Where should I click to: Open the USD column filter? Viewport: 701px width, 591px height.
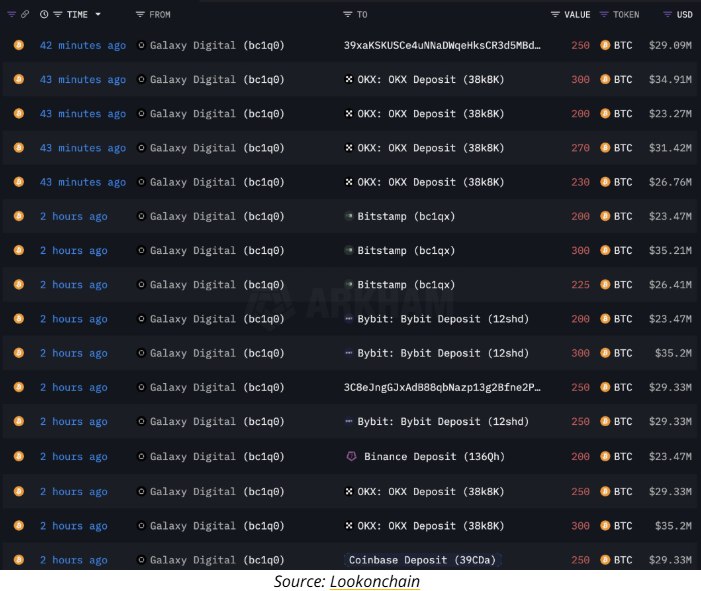click(x=667, y=15)
